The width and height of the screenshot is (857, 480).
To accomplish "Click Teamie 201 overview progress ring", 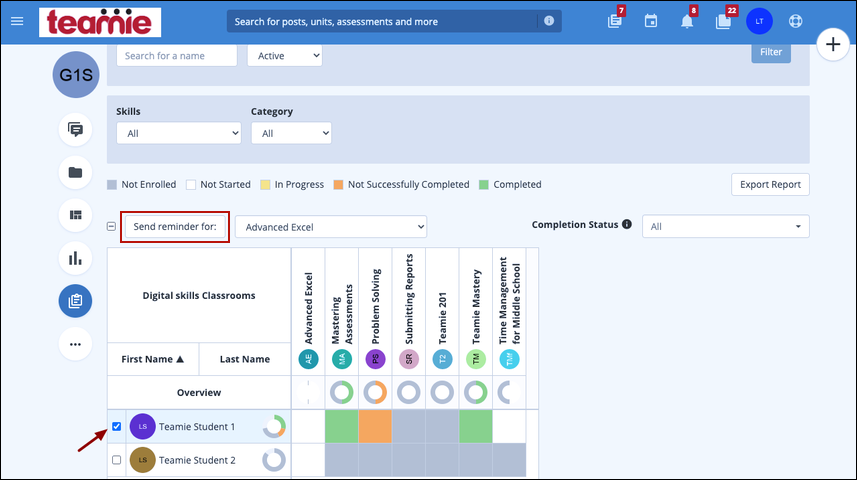I will tap(443, 393).
